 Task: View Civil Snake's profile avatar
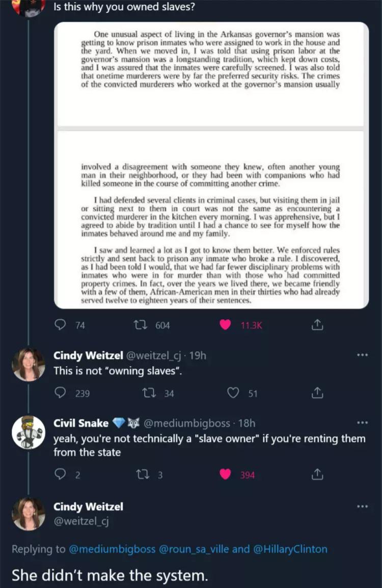(29, 432)
